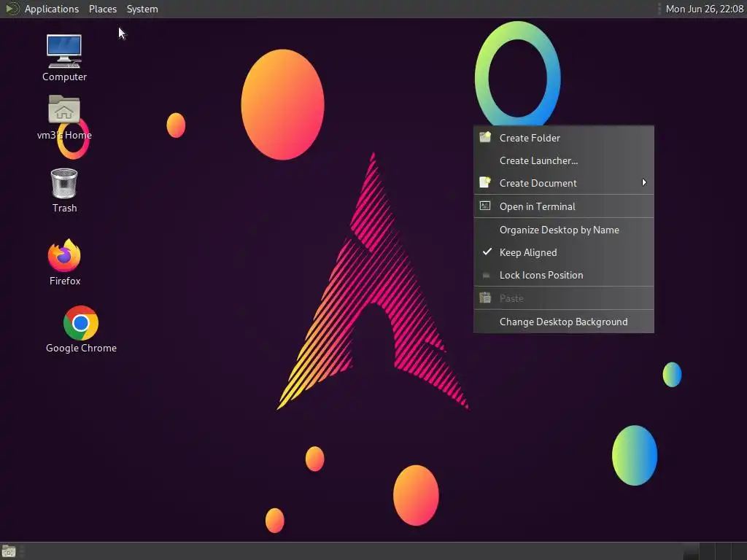The image size is (747, 560).
Task: Select the Trash icon on the desktop
Action: pyautogui.click(x=64, y=183)
